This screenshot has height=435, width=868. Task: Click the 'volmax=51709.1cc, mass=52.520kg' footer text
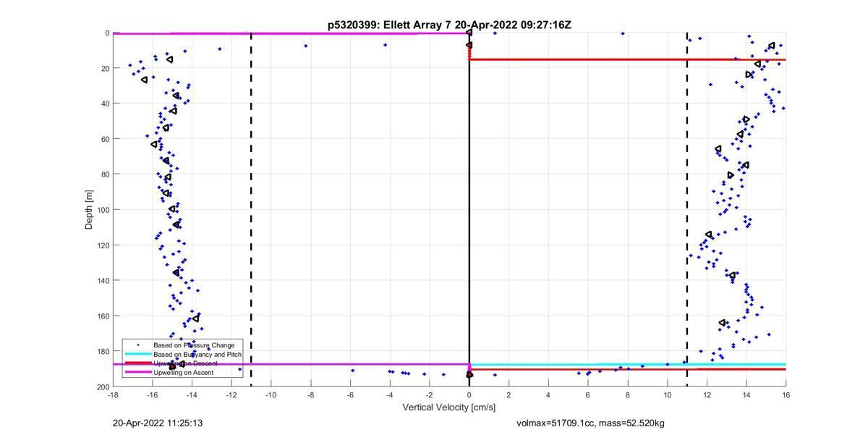point(590,423)
